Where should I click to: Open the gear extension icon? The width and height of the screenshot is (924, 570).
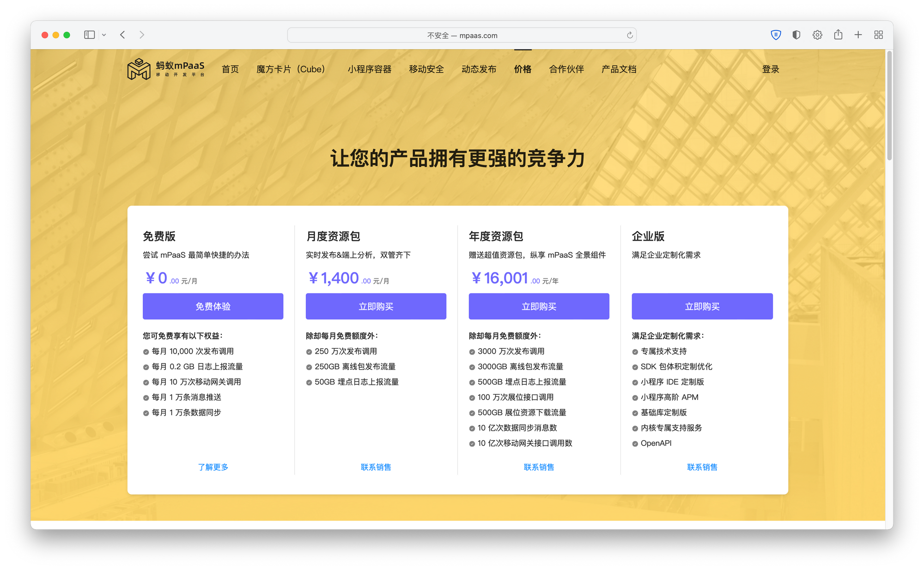point(817,35)
